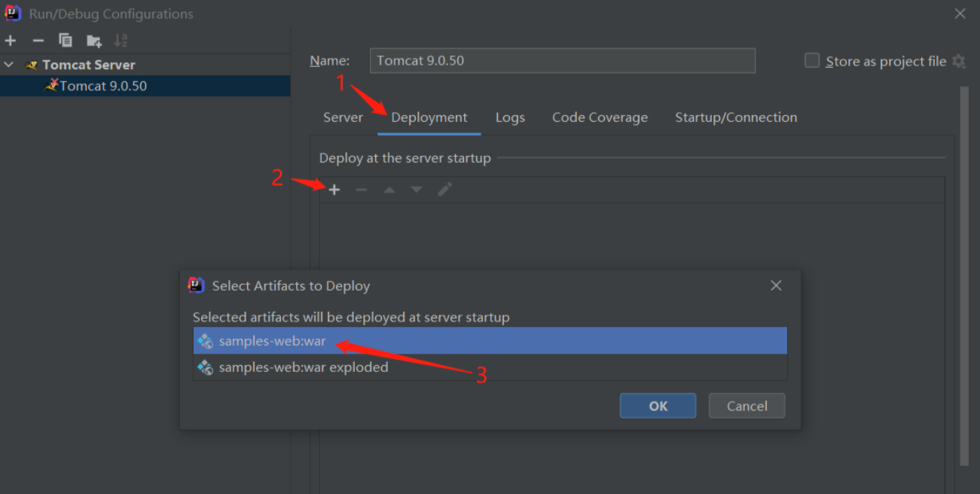Add an artifact with the deployment plus icon

point(334,190)
